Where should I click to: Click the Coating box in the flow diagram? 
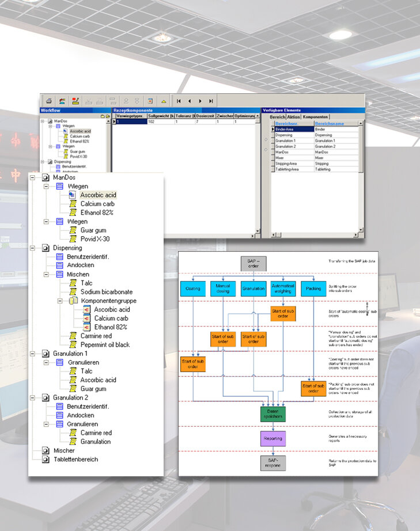pyautogui.click(x=193, y=289)
